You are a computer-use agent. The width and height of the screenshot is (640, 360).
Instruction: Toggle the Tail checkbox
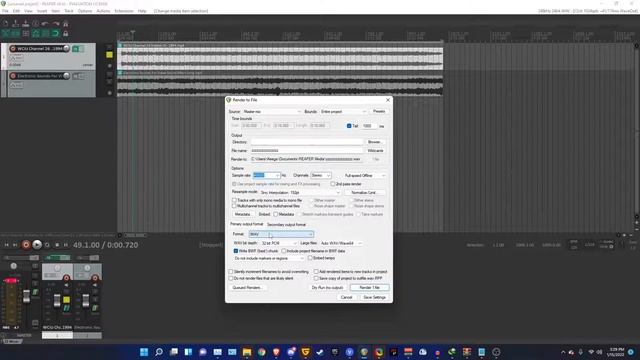(349, 126)
